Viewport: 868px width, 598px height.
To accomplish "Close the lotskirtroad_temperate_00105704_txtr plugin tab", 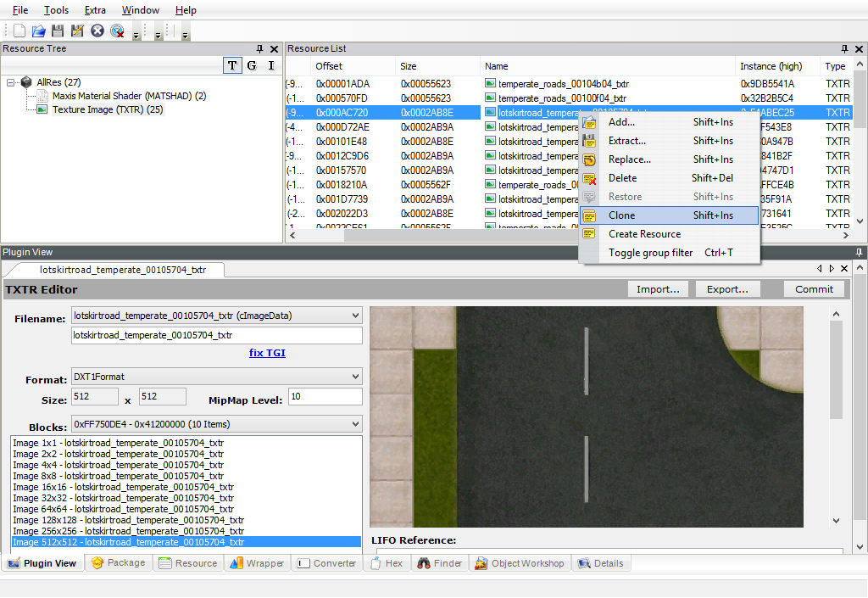I will [844, 269].
